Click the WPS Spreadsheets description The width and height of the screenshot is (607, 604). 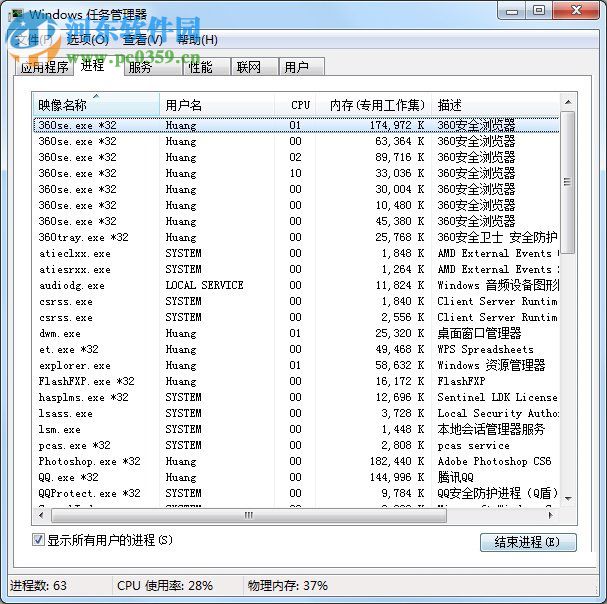tap(485, 349)
